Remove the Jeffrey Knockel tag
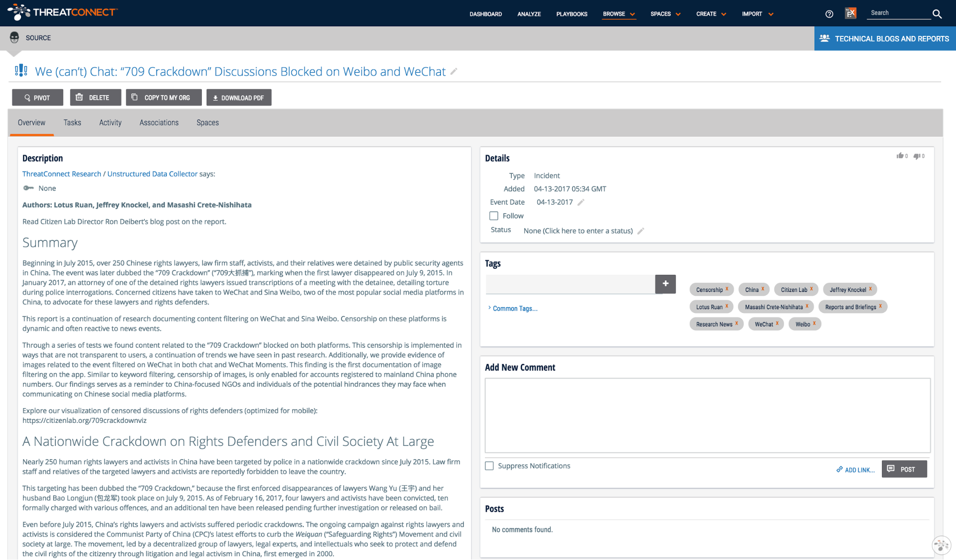 pyautogui.click(x=870, y=289)
